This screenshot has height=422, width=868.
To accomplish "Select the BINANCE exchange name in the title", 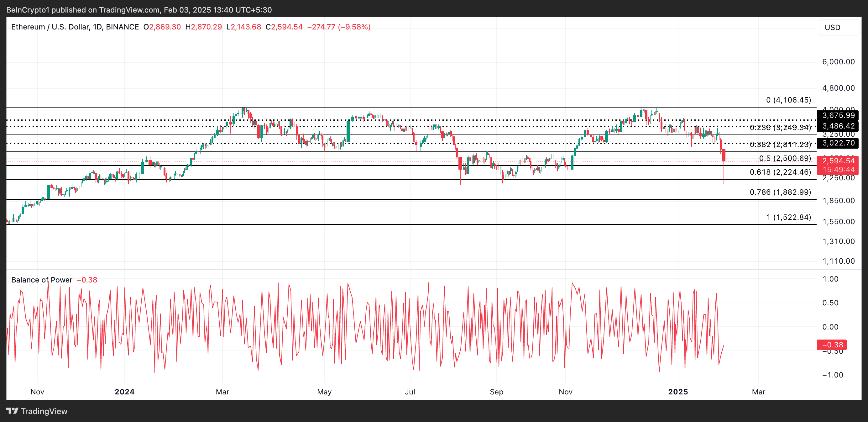I will tap(123, 27).
